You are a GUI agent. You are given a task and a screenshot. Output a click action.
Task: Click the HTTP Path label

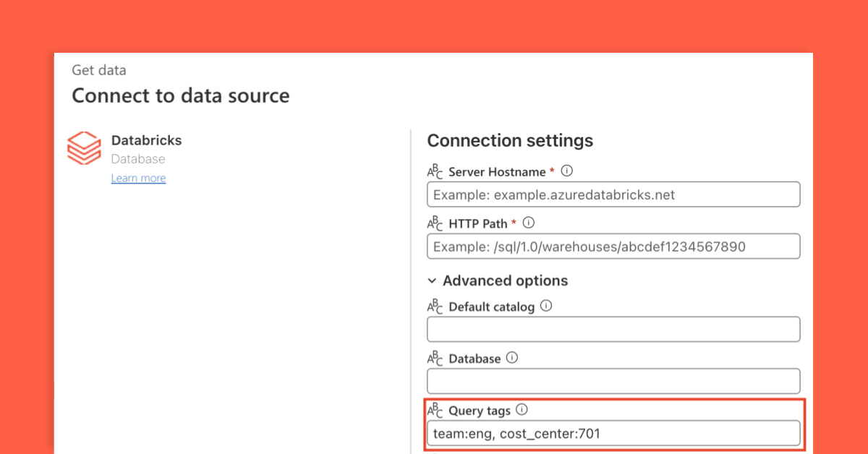[478, 223]
